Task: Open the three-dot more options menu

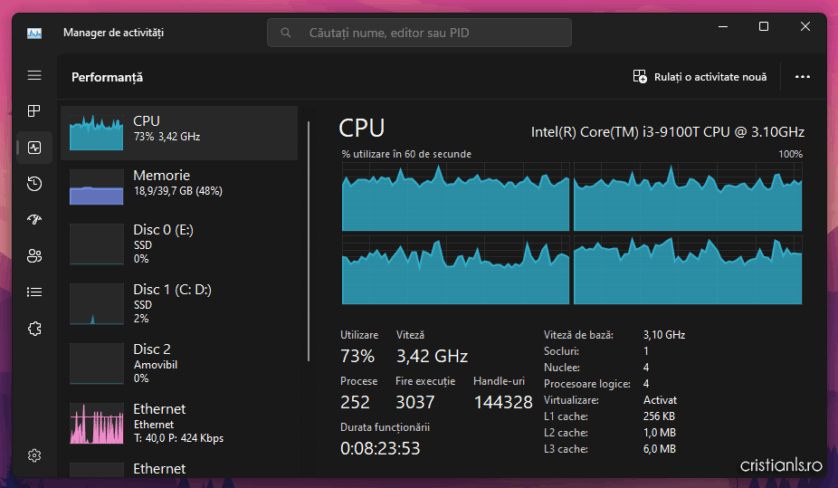Action: [802, 77]
